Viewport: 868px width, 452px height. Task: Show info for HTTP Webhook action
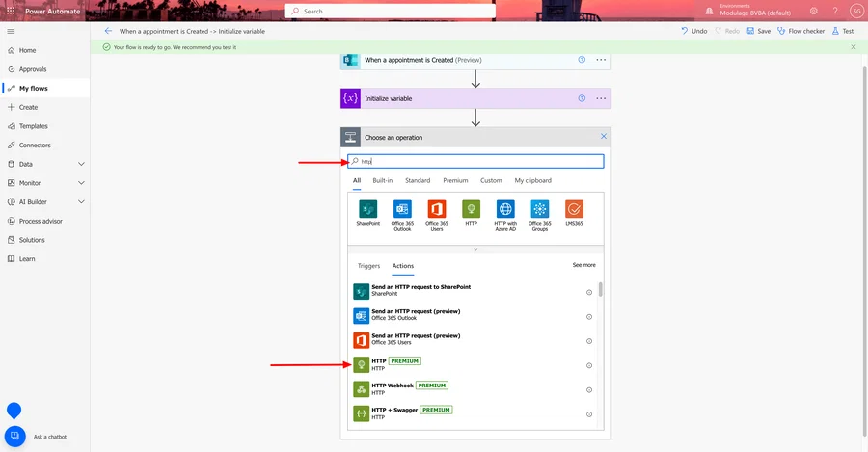point(589,390)
